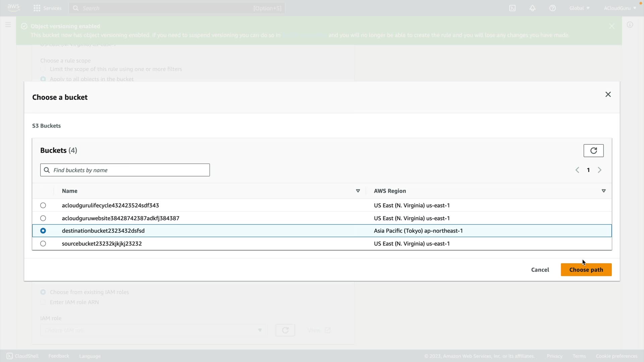
Task: Open the AWS Services grid menu
Action: tap(37, 8)
